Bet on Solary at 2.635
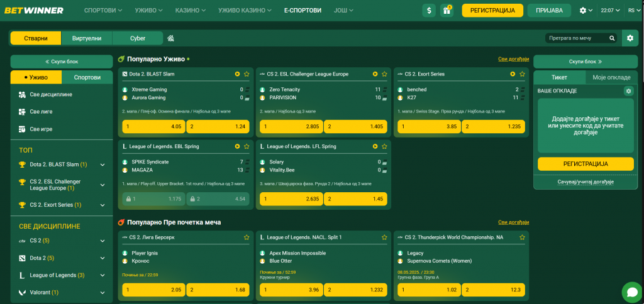644x304 pixels. [291, 198]
